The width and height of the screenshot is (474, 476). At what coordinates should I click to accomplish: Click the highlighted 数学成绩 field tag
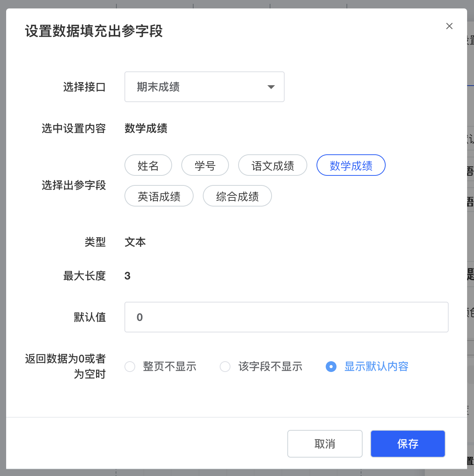point(351,165)
